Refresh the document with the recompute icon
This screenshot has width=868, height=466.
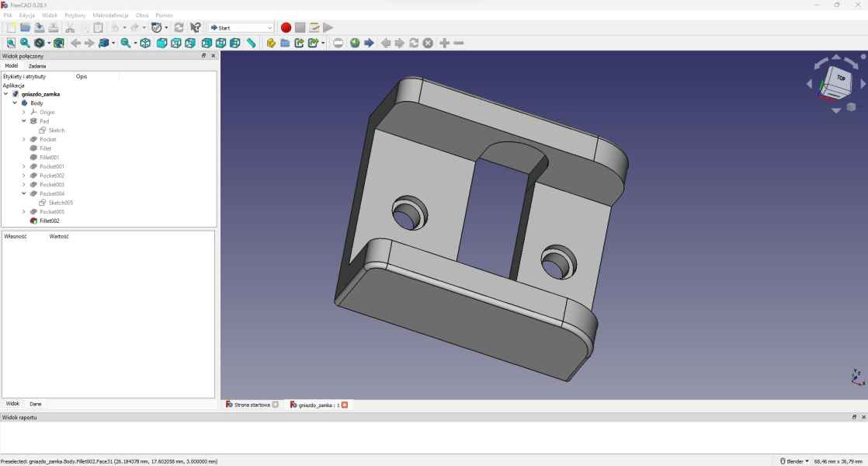(179, 28)
